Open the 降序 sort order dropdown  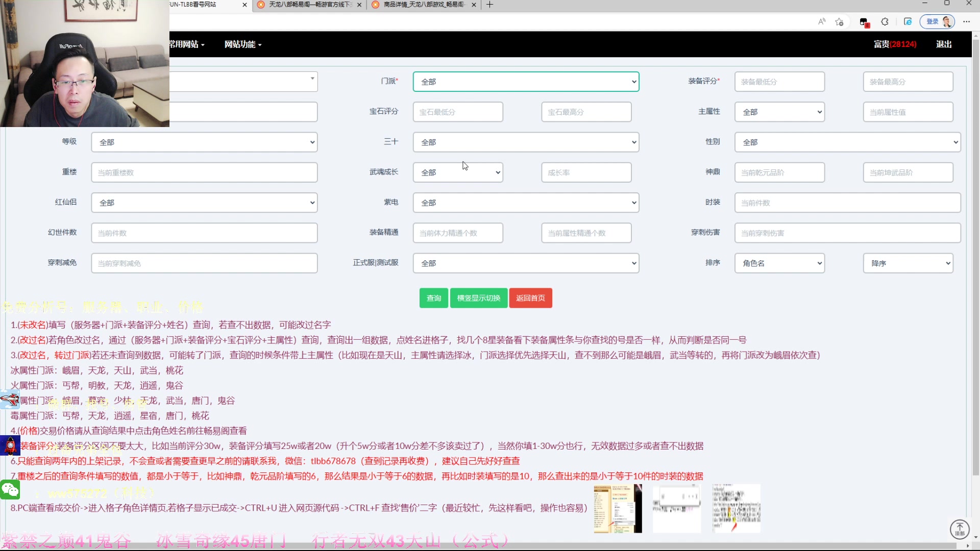908,263
